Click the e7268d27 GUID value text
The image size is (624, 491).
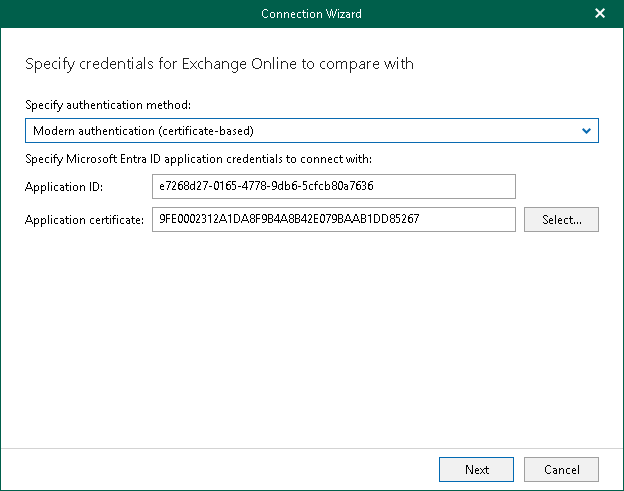click(x=266, y=187)
